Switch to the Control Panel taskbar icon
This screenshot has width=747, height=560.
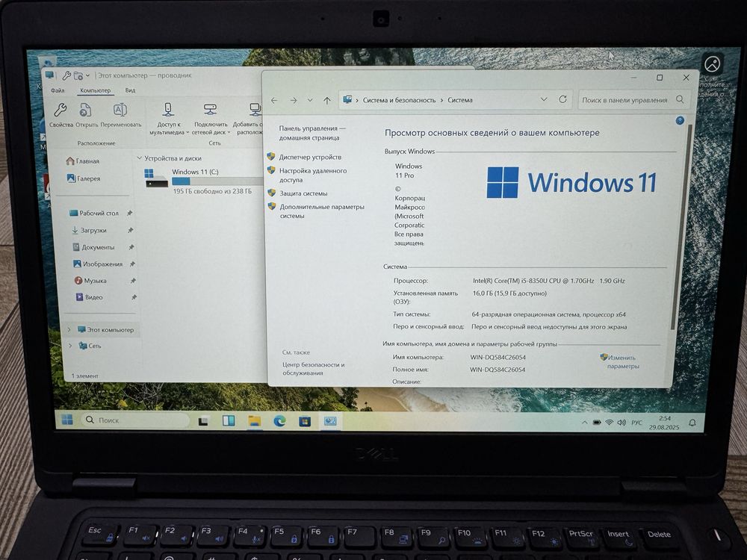[330, 421]
